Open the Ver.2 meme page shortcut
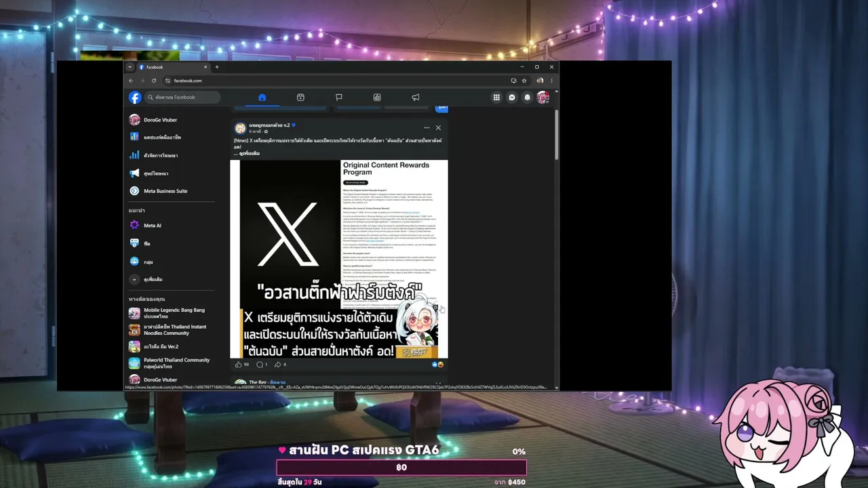The width and height of the screenshot is (868, 488). click(x=154, y=346)
